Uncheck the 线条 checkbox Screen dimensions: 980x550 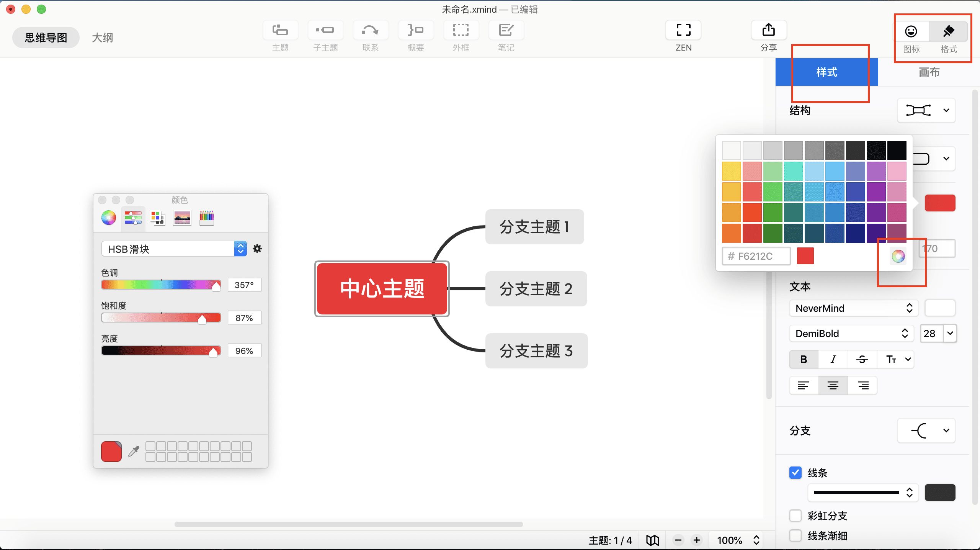(795, 473)
